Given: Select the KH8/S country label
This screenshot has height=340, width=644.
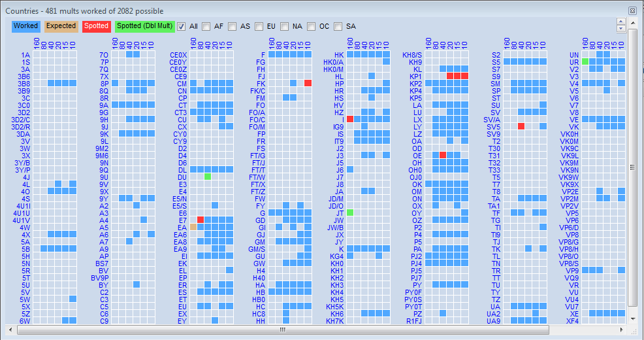Looking at the screenshot, I should coord(412,55).
